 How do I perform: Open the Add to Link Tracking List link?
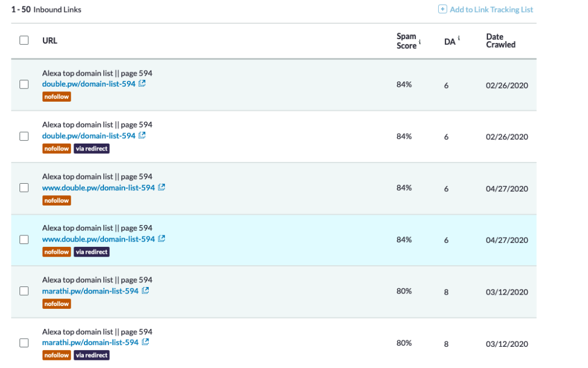492,10
